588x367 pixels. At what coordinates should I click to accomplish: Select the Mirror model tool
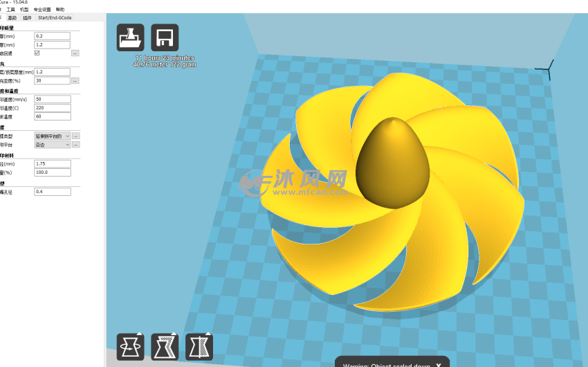tap(199, 346)
